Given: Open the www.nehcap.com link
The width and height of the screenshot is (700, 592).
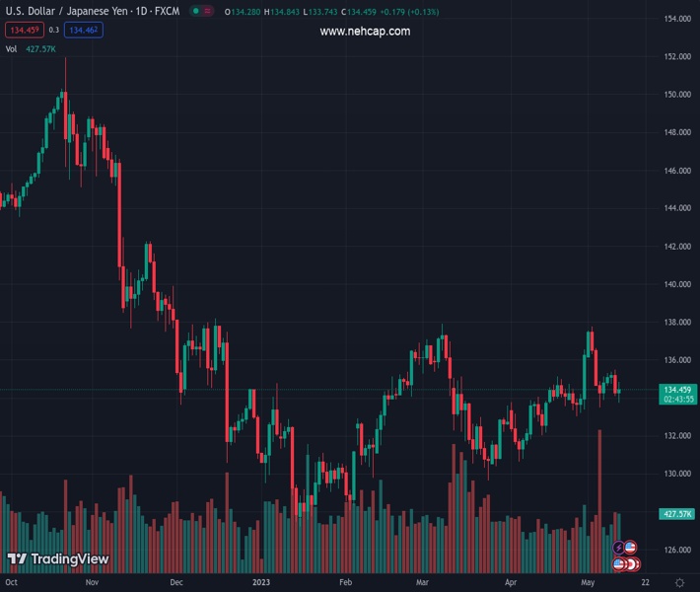Looking at the screenshot, I should pyautogui.click(x=365, y=32).
